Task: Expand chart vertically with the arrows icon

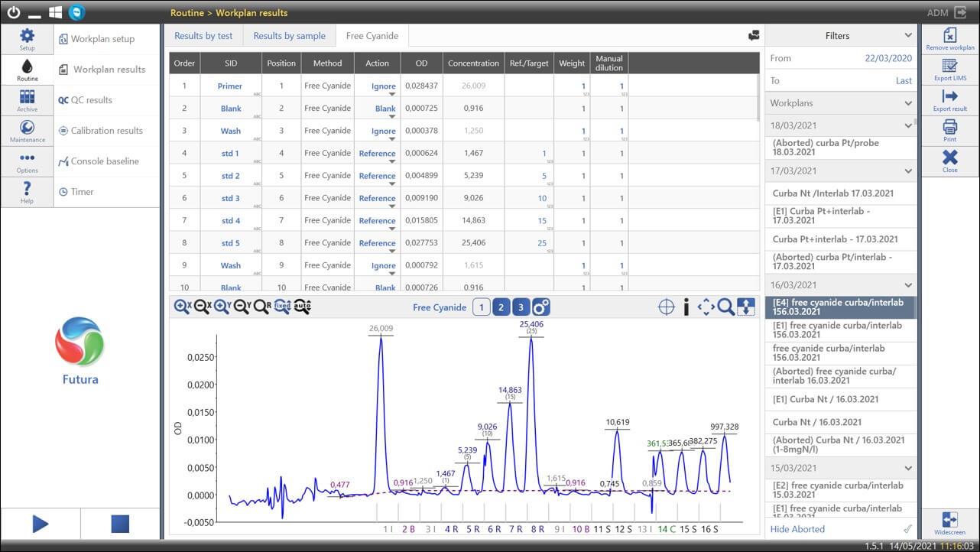Action: coord(746,307)
